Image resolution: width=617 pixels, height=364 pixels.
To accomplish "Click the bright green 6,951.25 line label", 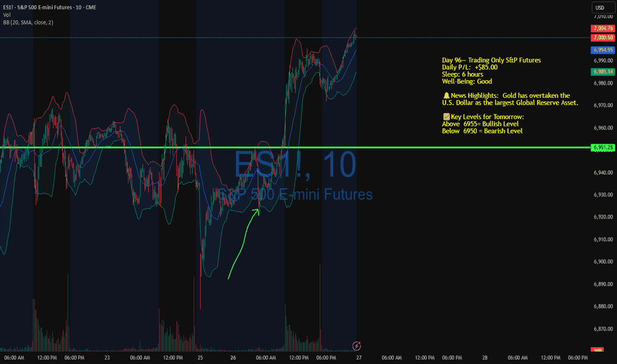I will click(603, 148).
